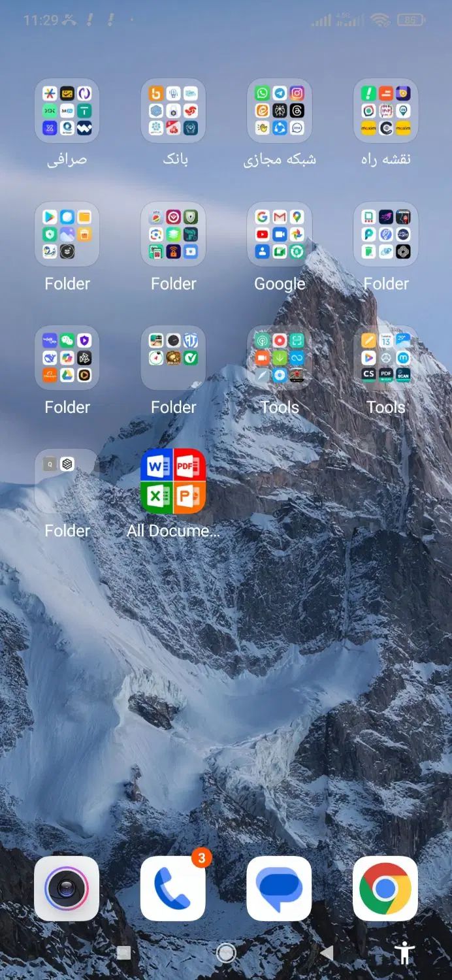The width and height of the screenshot is (452, 980).
Task: Tap the accessibility shortcut figure icon
Action: tap(405, 953)
